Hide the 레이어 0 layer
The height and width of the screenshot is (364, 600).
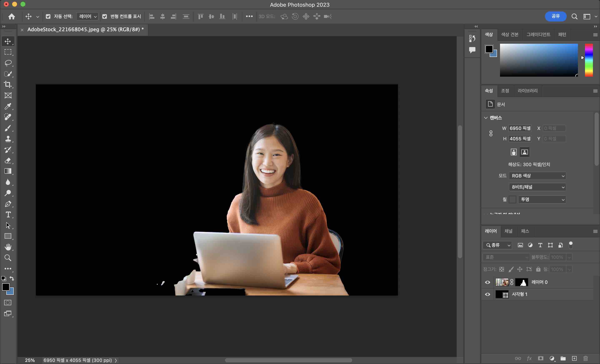[487, 282]
